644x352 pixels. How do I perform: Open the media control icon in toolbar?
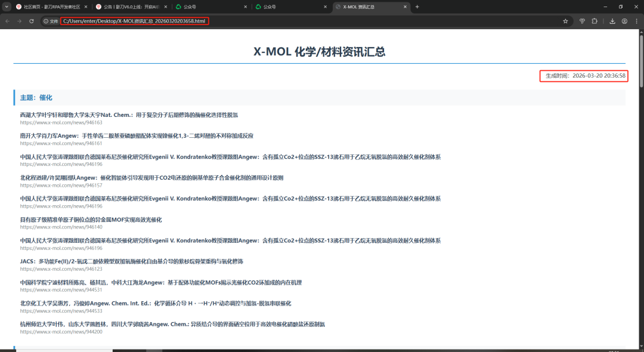[582, 21]
